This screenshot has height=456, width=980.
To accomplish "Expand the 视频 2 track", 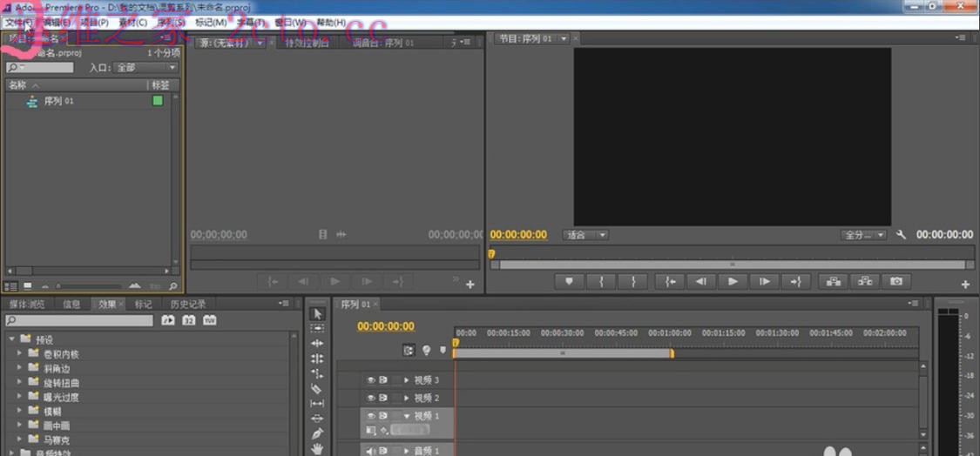I will (x=408, y=398).
